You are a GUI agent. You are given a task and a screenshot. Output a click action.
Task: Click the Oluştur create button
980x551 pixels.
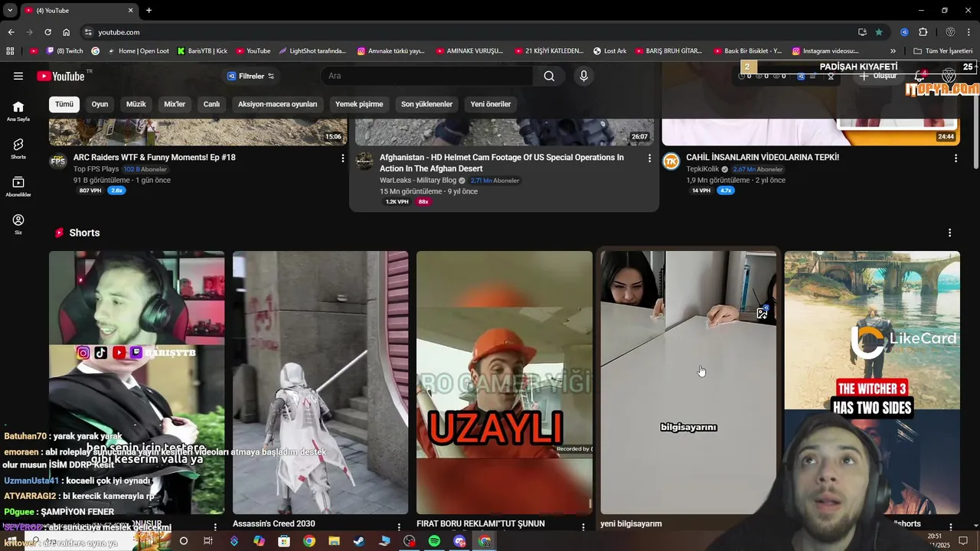click(877, 76)
